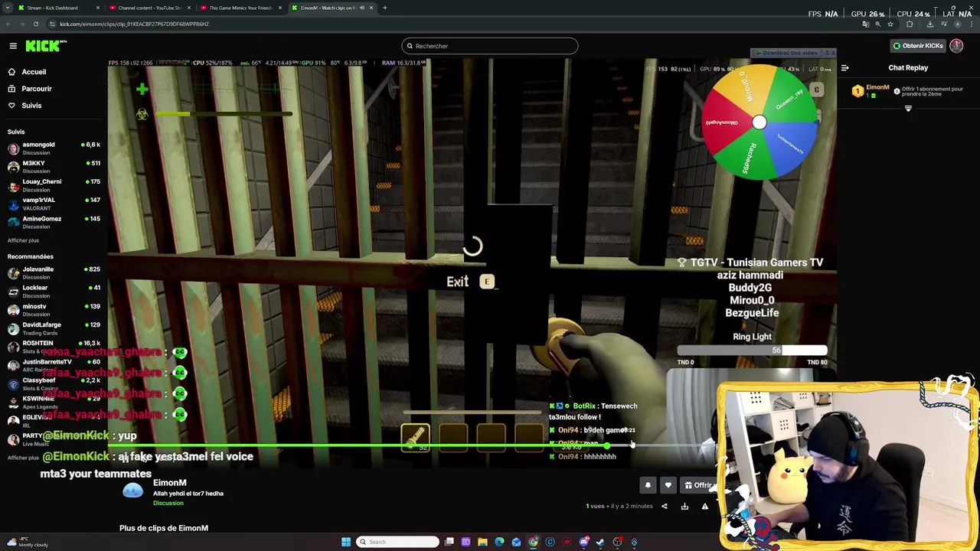Open AmineGomez channel in the sidebar
Viewport: 980px width, 551px height.
(x=54, y=222)
